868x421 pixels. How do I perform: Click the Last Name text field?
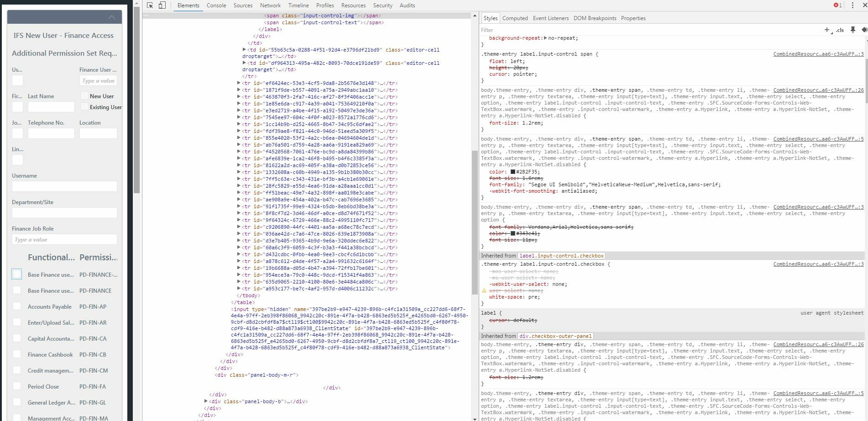(x=51, y=106)
